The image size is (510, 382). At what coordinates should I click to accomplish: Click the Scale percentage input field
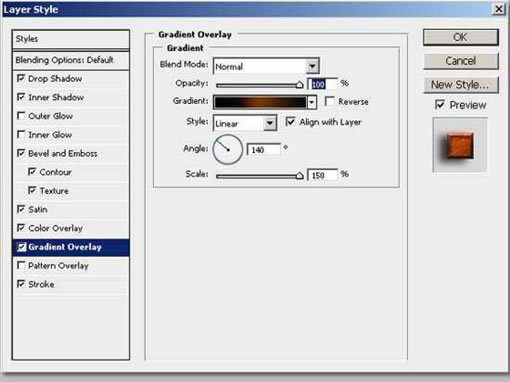click(x=323, y=175)
